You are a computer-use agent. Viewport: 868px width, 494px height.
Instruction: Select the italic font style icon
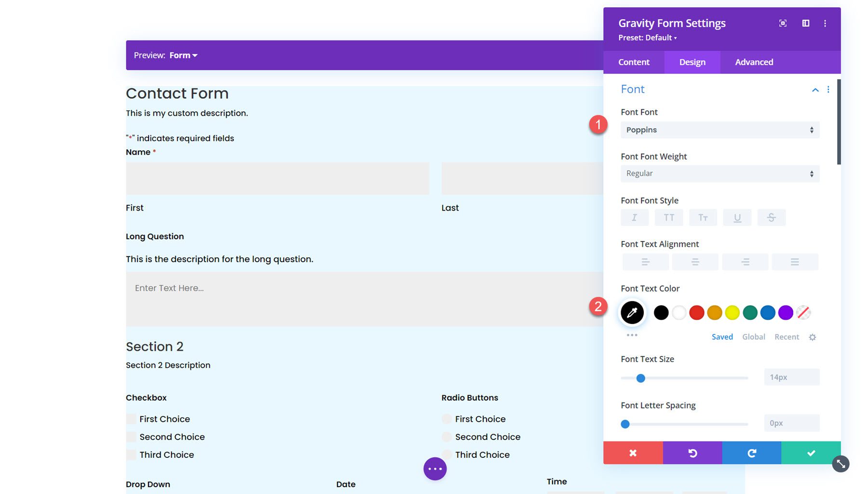click(634, 217)
